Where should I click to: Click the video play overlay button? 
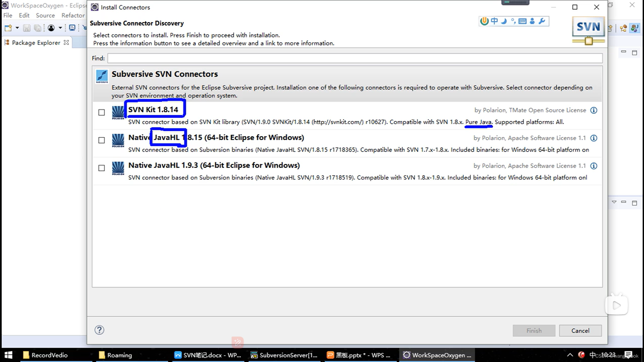616,305
